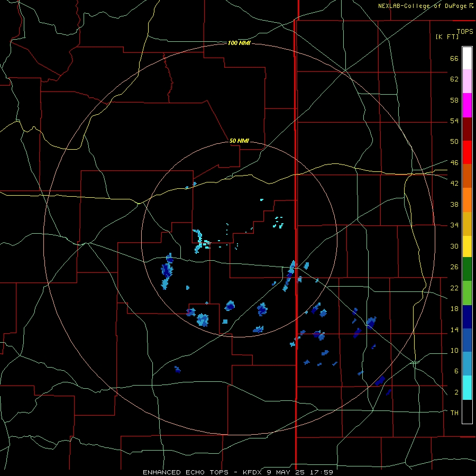Select the dark green legend swatch
This screenshot has width=476, height=476.
pyautogui.click(x=467, y=269)
